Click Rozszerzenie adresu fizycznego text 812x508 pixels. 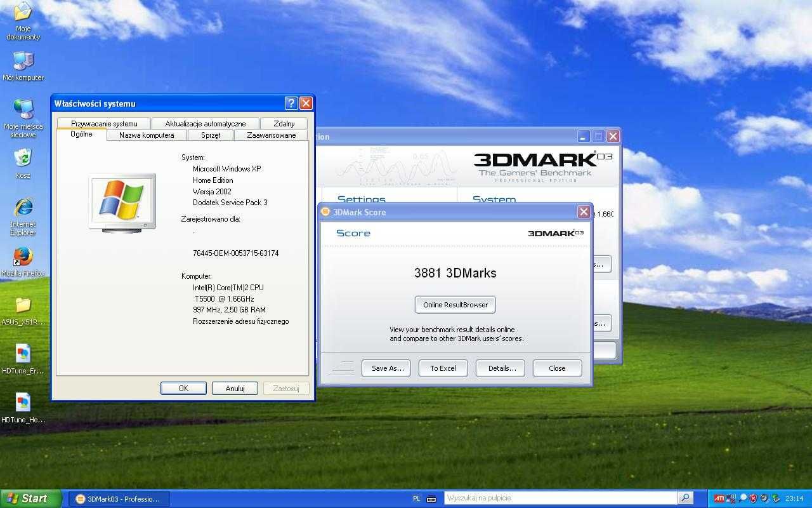click(x=241, y=321)
